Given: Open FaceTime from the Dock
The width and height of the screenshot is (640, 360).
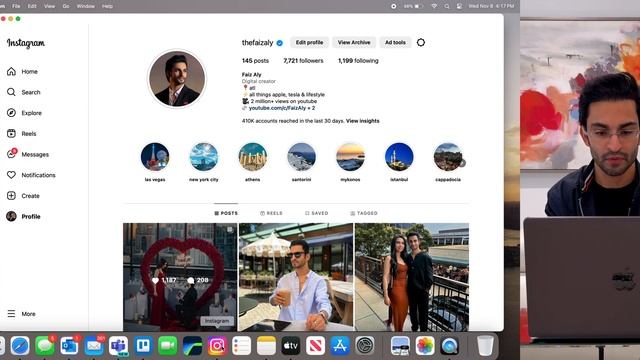Looking at the screenshot, I should coord(168,346).
